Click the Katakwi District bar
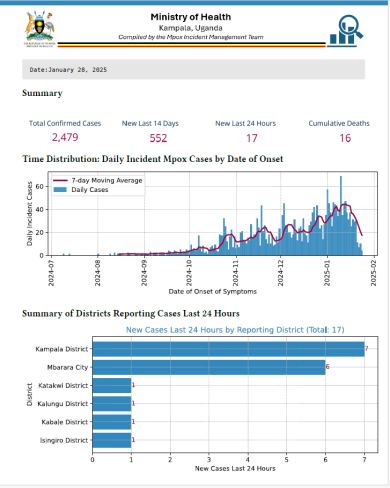Image resolution: width=390 pixels, height=488 pixels. (x=112, y=385)
